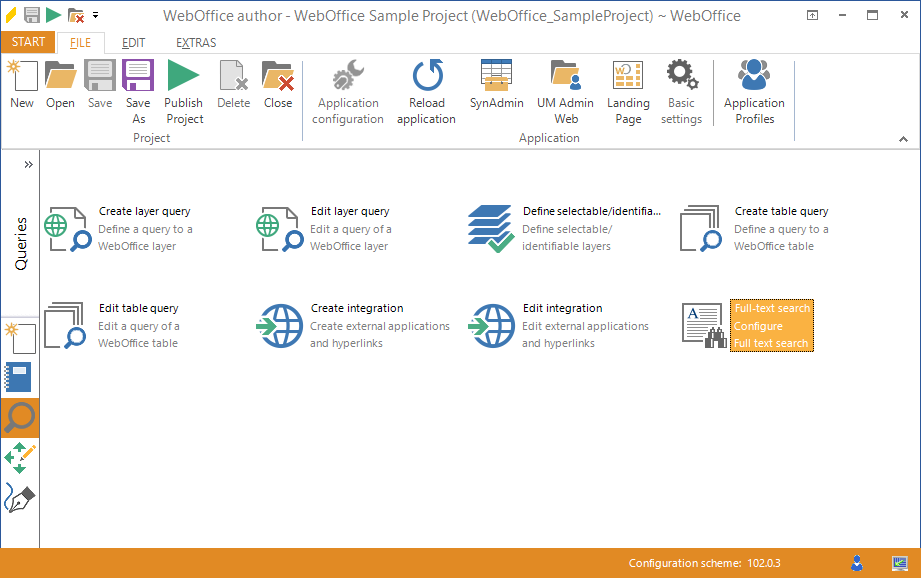Viewport: 921px width, 578px height.
Task: Toggle ribbon display options in title bar
Action: (813, 15)
